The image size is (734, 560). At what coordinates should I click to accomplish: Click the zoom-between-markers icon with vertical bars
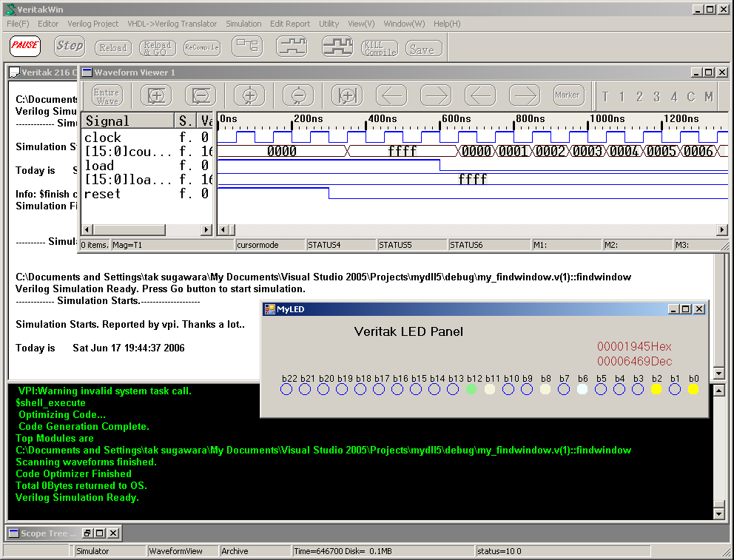tap(347, 95)
